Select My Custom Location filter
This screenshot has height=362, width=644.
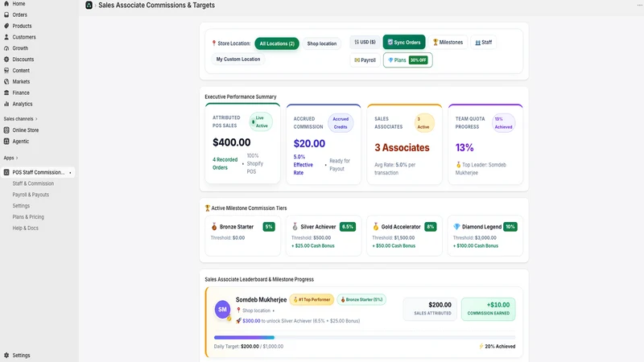point(238,59)
